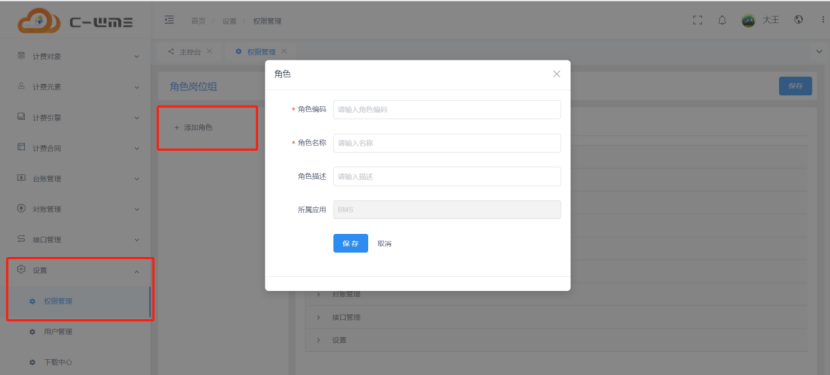This screenshot has height=375, width=830.
Task: Click the 接口管理 sidebar icon
Action: coord(21,239)
